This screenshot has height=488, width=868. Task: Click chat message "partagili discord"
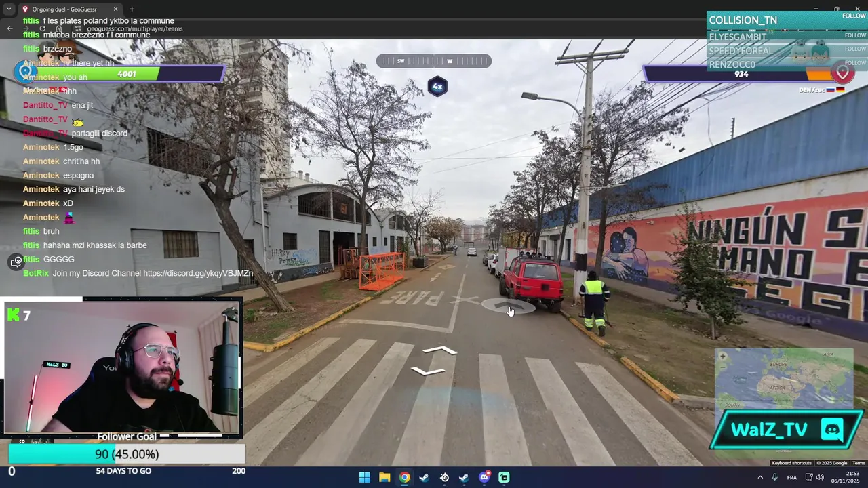point(100,134)
